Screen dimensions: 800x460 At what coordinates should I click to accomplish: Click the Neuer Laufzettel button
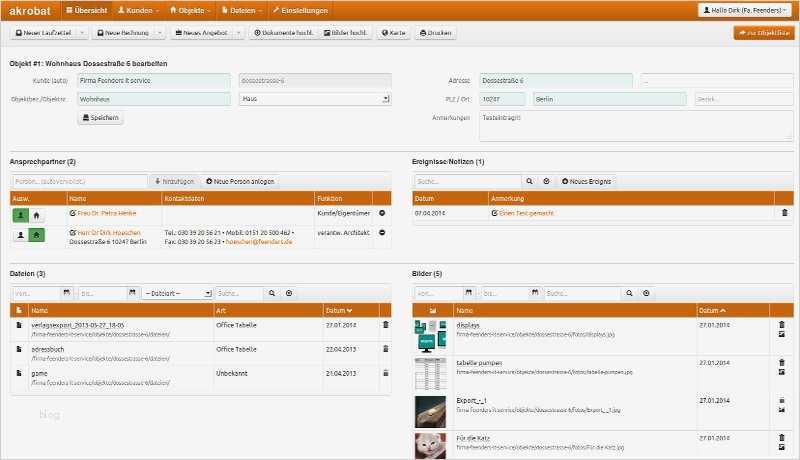(x=43, y=33)
